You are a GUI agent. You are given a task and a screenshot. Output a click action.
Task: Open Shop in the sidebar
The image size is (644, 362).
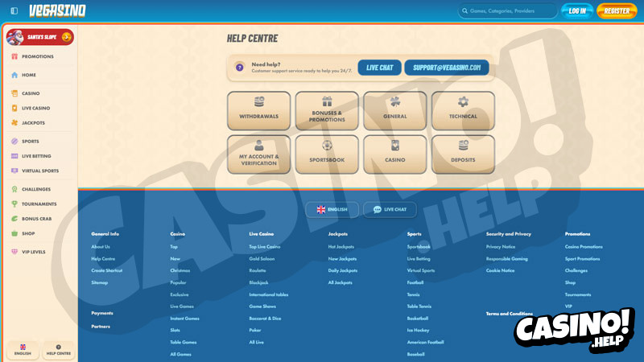point(23,233)
